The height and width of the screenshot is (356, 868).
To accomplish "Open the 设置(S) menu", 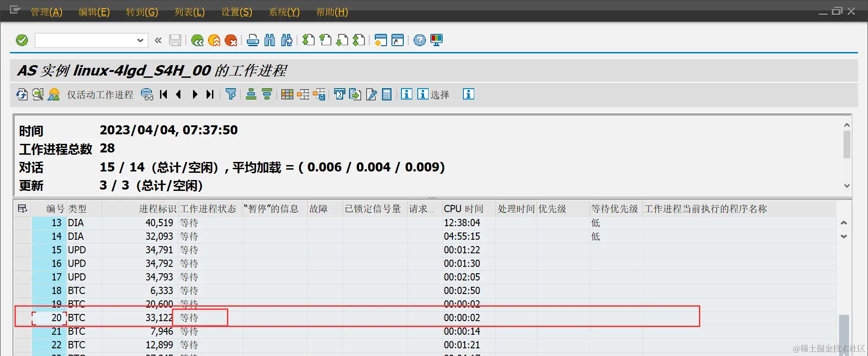I will [237, 12].
